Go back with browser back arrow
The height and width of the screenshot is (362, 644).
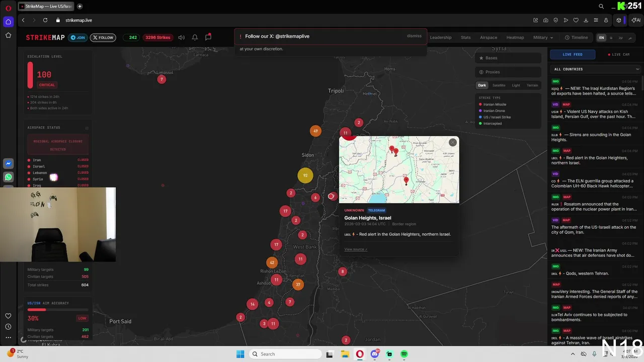pos(23,20)
